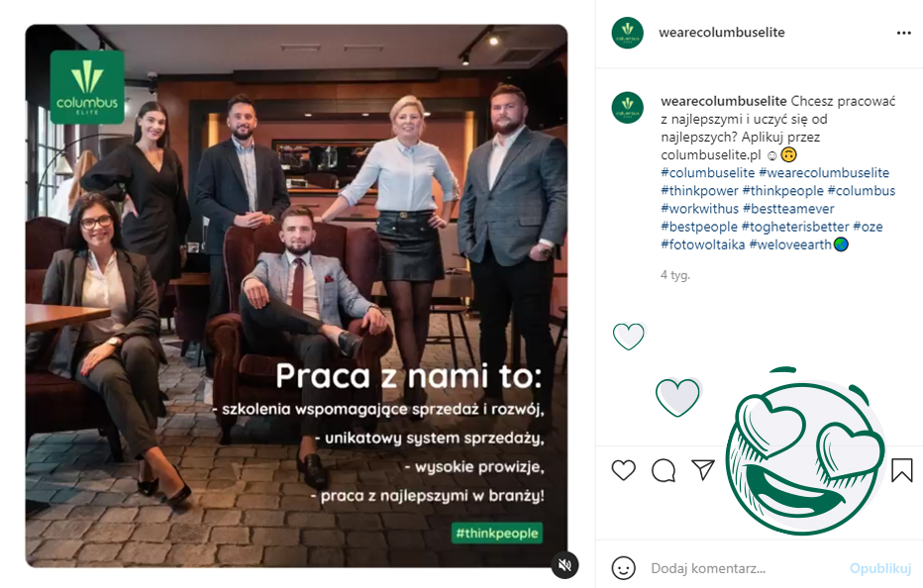This screenshot has width=923, height=588.
Task: Open emoji picker in comment field
Action: (x=624, y=568)
